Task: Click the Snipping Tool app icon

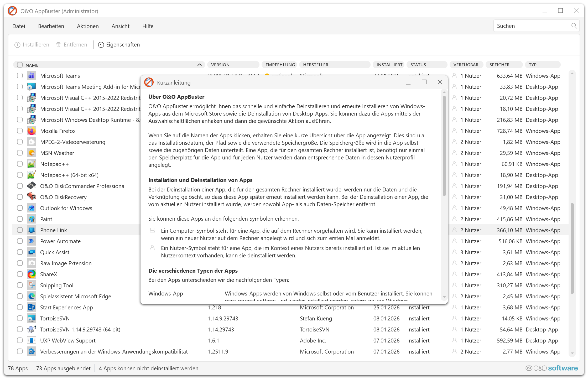Action: tap(32, 285)
